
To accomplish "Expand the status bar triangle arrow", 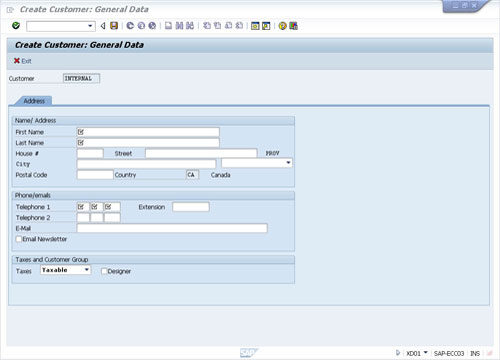I will tap(398, 353).
